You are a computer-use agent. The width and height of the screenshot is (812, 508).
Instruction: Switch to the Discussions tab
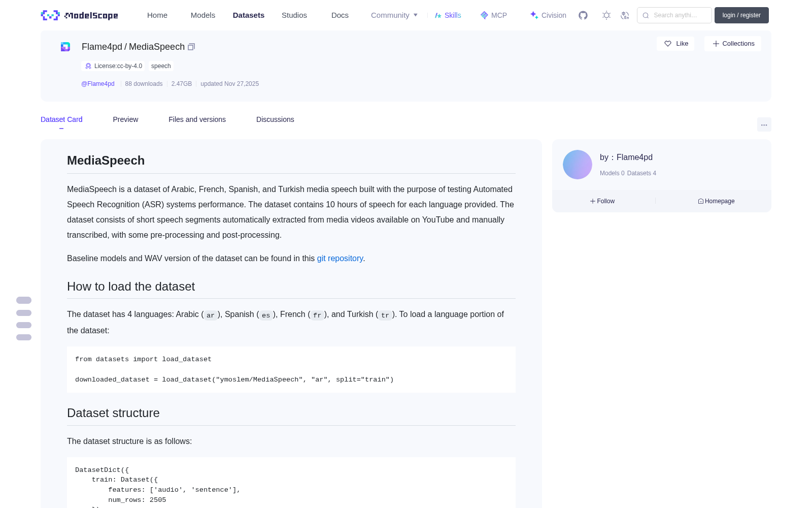tap(275, 119)
